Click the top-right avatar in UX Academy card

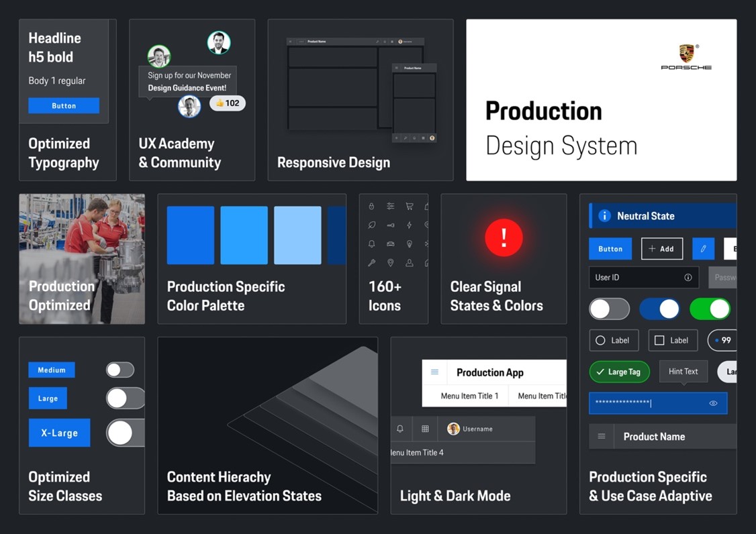point(219,42)
